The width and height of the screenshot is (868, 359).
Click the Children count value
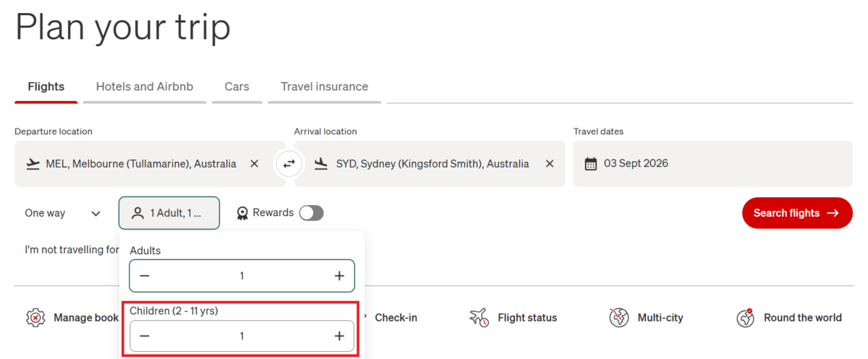pos(242,336)
